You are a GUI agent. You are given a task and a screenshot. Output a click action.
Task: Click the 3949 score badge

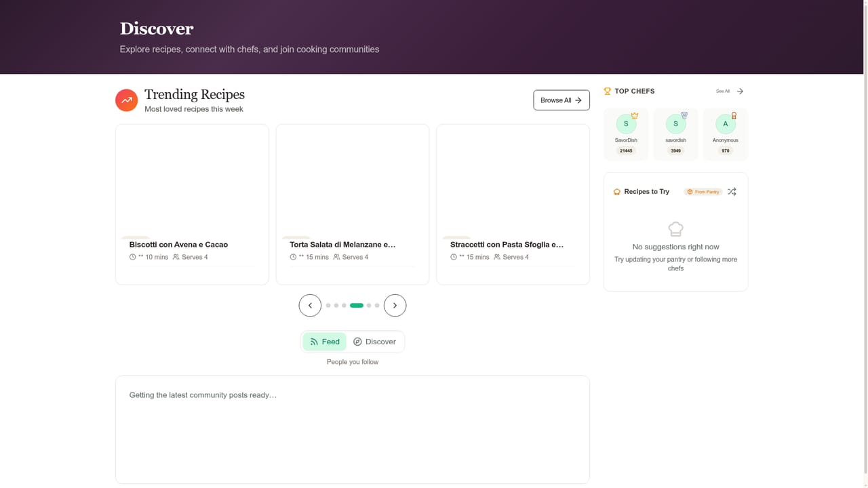675,150
